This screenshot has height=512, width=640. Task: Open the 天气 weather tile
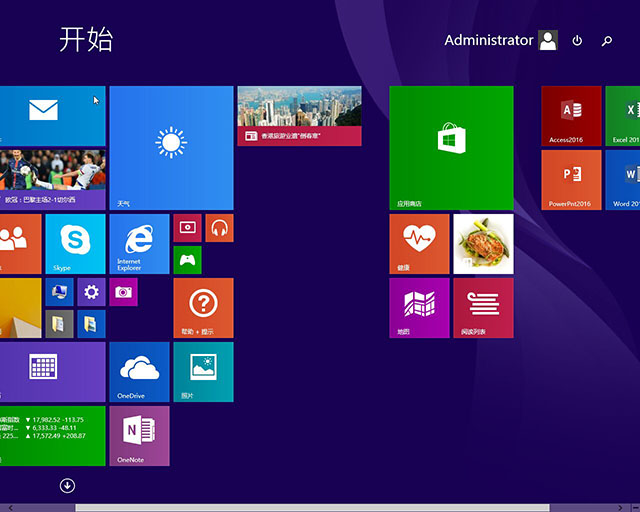[171, 148]
